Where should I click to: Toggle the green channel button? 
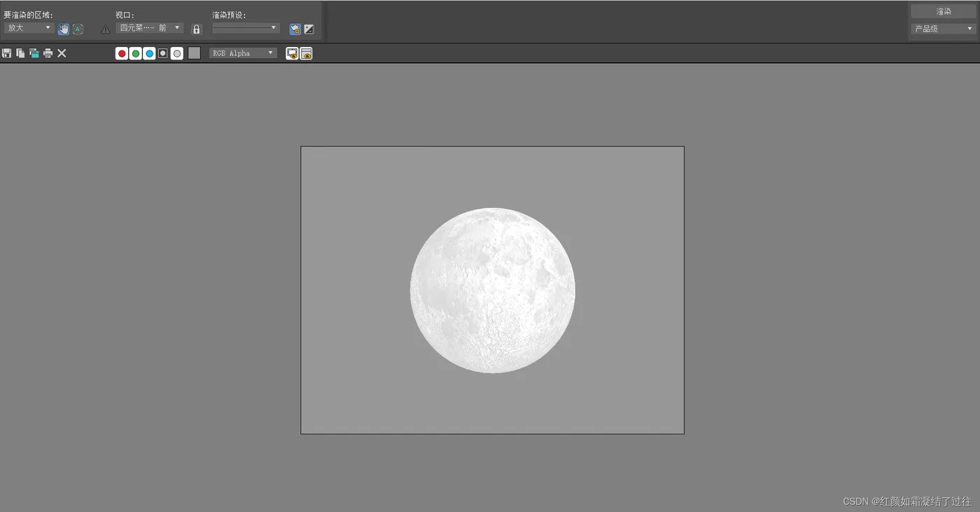tap(136, 53)
